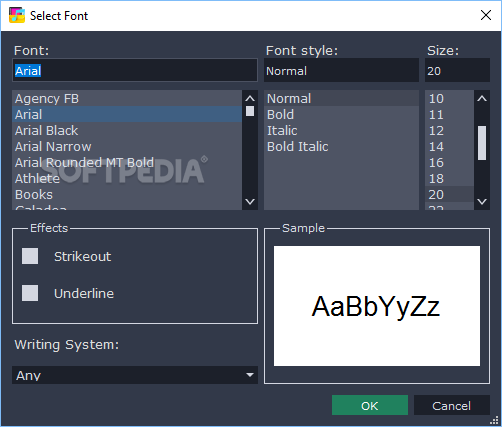Select size 20 in the size list
The height and width of the screenshot is (427, 502).
(x=449, y=194)
